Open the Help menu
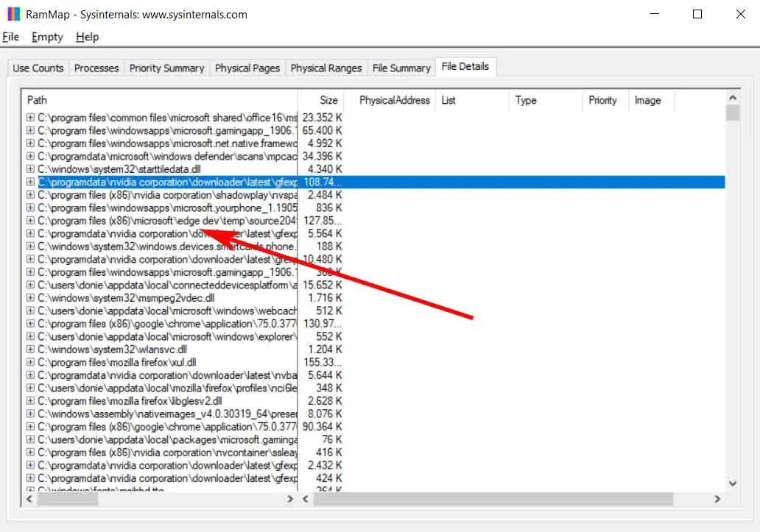Screen dimensions: 760x532 [x=87, y=37]
